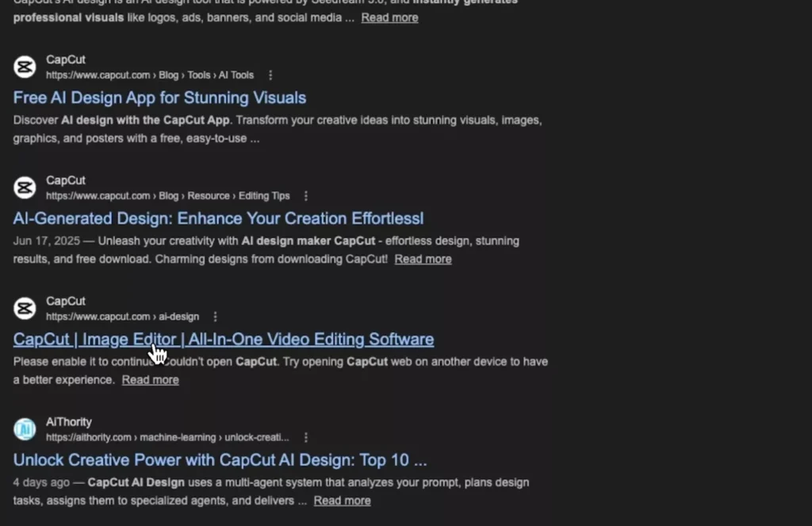
Task: Click Read more in the AiThority result snippet
Action: pos(342,500)
